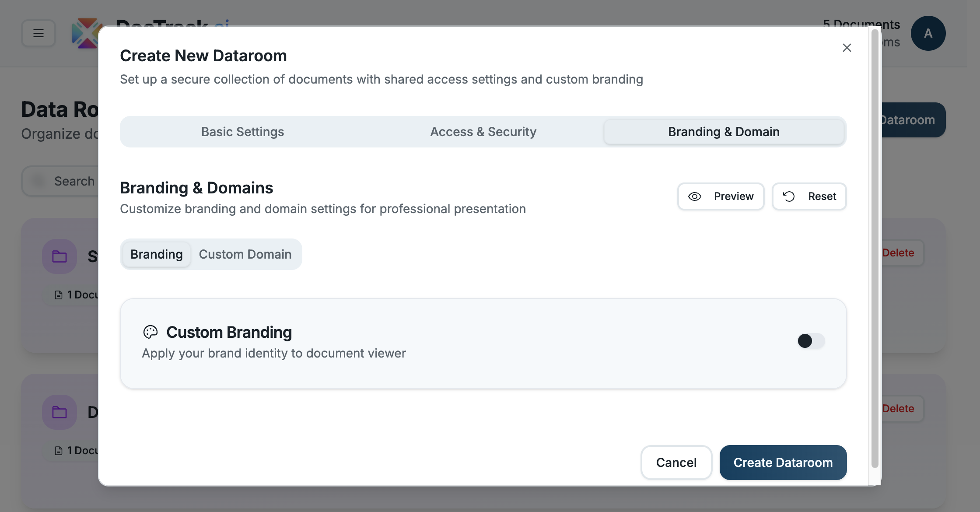Close the Create New Dataroom dialog
The image size is (980, 512).
(847, 48)
